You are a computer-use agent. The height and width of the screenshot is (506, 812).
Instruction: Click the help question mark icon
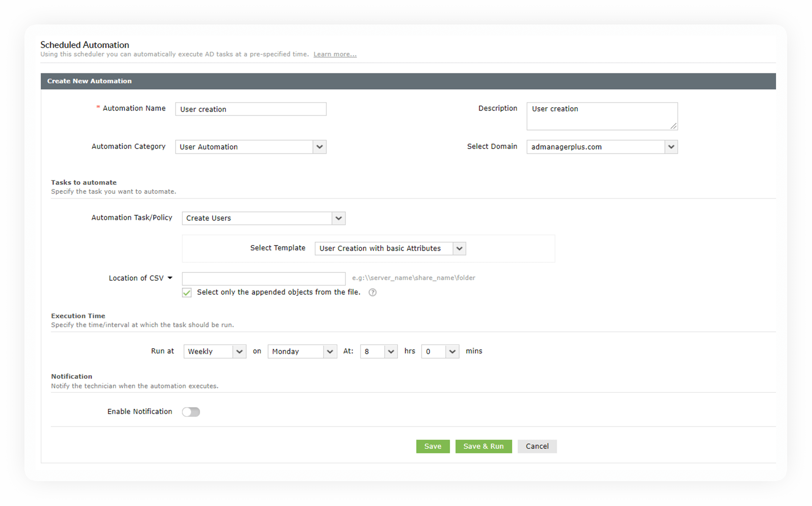click(x=372, y=292)
